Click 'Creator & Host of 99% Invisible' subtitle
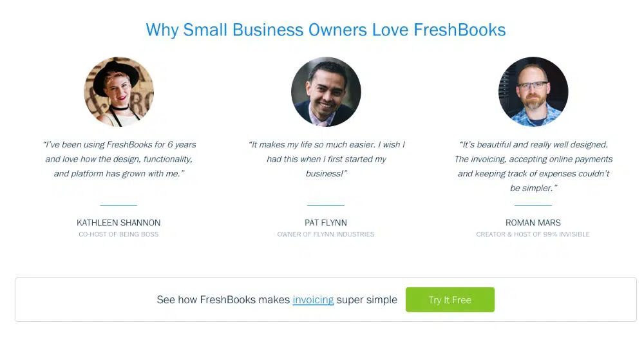644x338 pixels. [x=533, y=234]
